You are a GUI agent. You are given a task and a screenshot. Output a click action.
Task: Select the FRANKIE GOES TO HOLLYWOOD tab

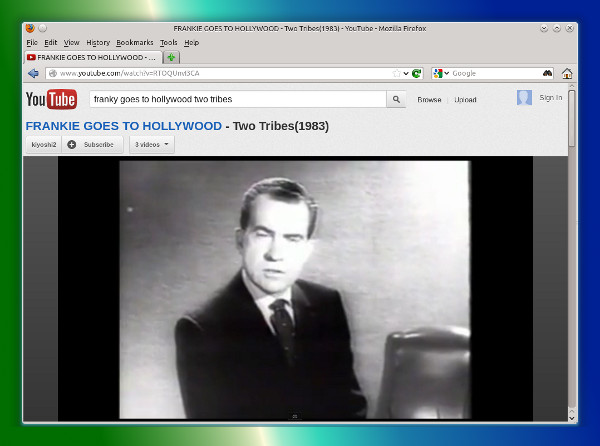coord(93,57)
